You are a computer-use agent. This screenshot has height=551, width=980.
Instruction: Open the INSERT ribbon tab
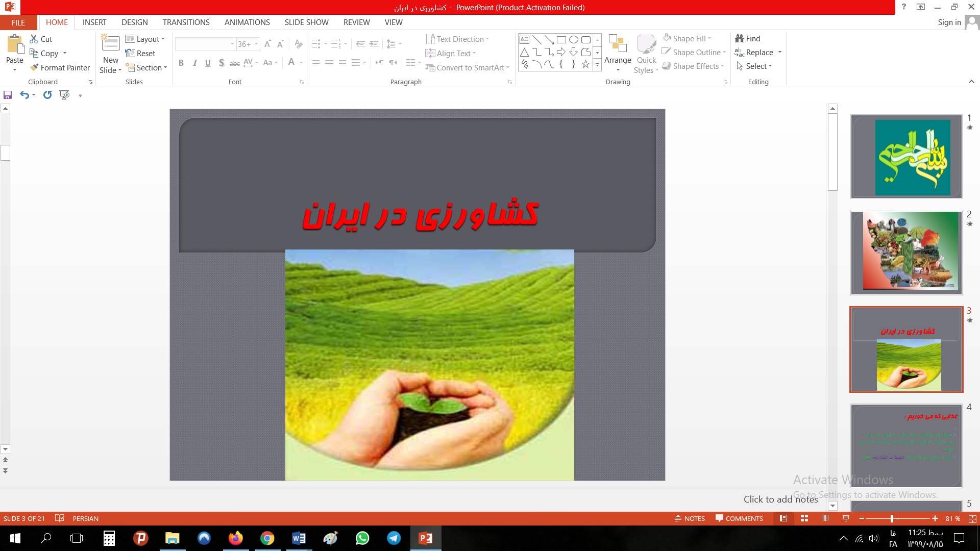[x=94, y=22]
